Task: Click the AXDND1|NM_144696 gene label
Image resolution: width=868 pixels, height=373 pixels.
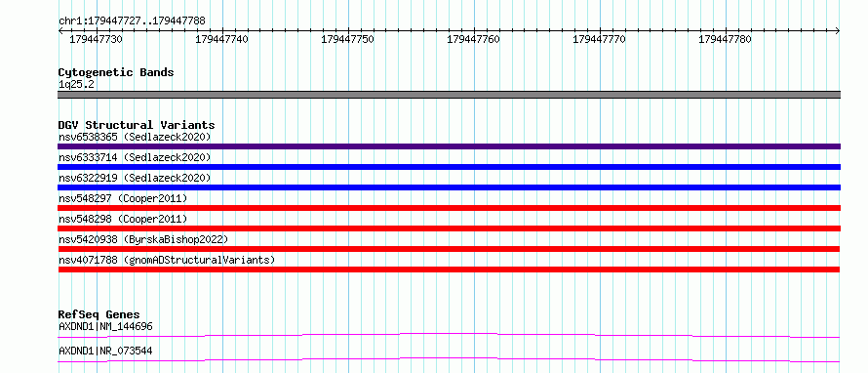Action: pyautogui.click(x=105, y=326)
